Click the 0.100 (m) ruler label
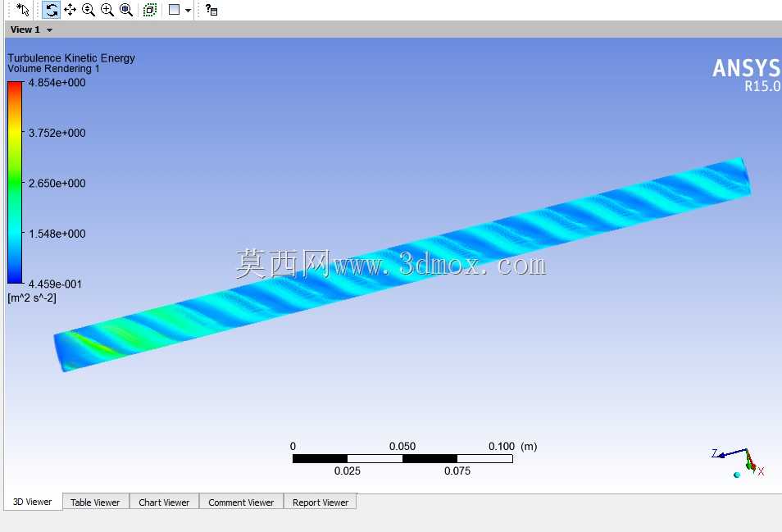 [x=512, y=446]
